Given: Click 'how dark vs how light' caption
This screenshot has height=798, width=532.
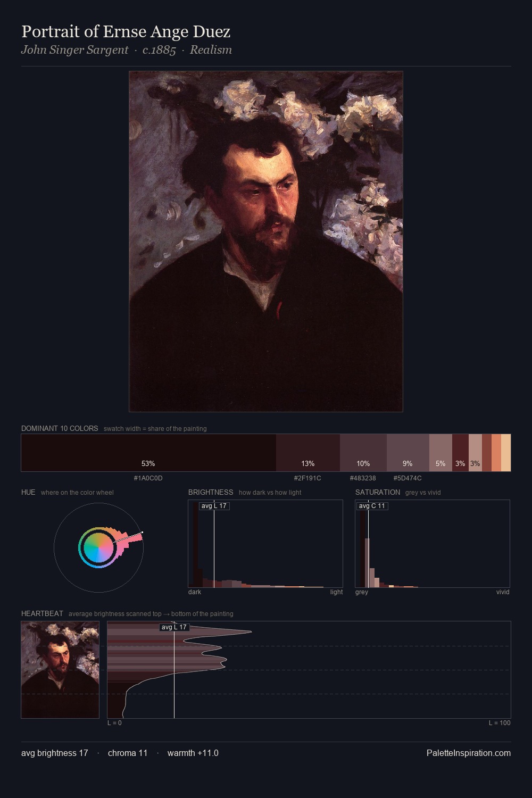Looking at the screenshot, I should click(270, 493).
